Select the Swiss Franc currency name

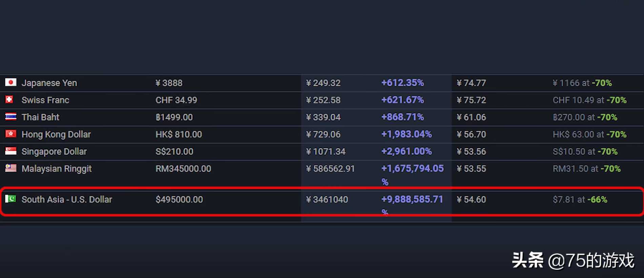point(45,100)
